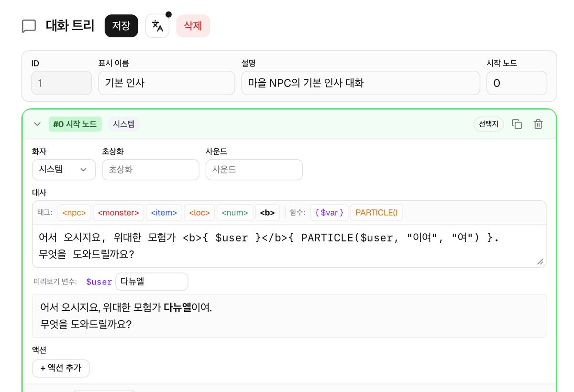
Task: Add an action with + 액션 추가
Action: click(61, 368)
